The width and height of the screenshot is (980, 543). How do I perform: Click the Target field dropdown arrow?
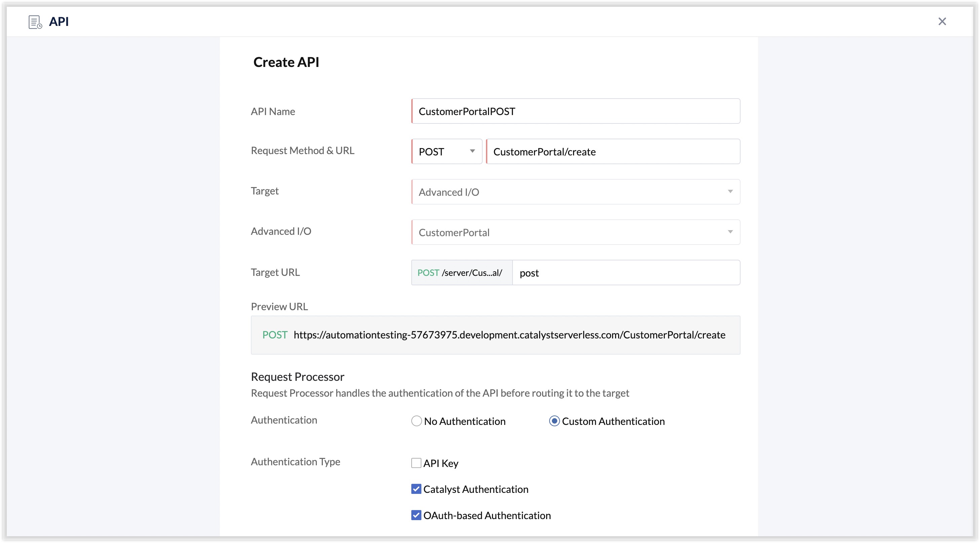pyautogui.click(x=730, y=191)
